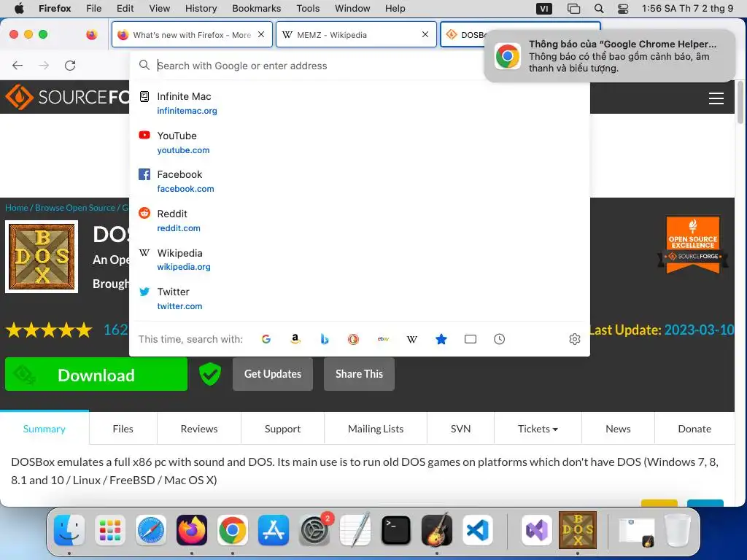Select the Reddit suggestion
The width and height of the screenshot is (747, 560).
click(359, 220)
